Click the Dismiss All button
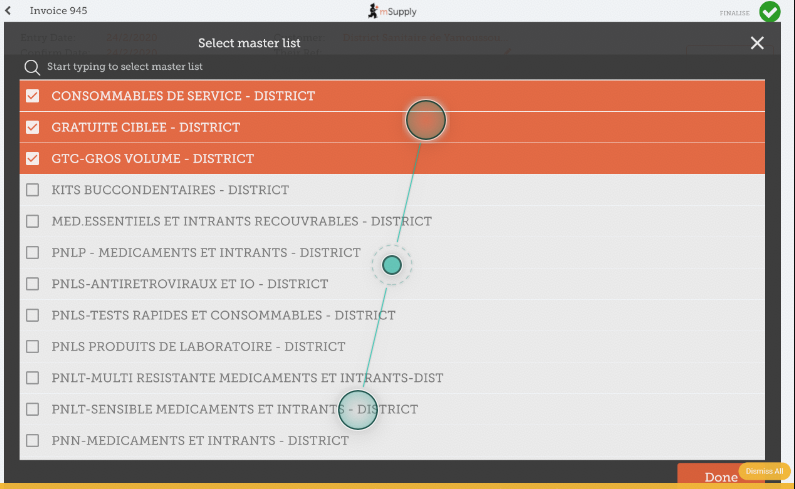The image size is (795, 489). 764,471
